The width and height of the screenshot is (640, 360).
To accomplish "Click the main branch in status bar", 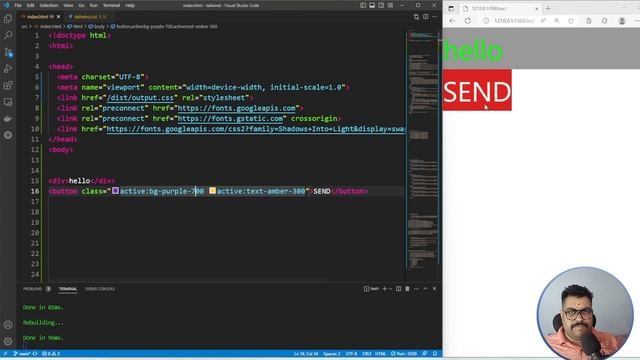I will click(x=22, y=354).
